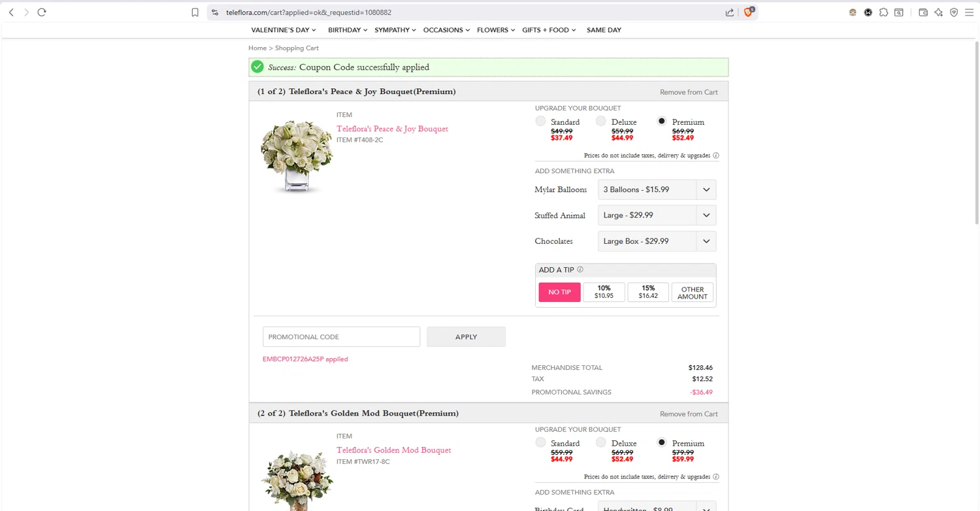Click the Brave Shields lion icon
The image size is (980, 511).
tap(749, 12)
